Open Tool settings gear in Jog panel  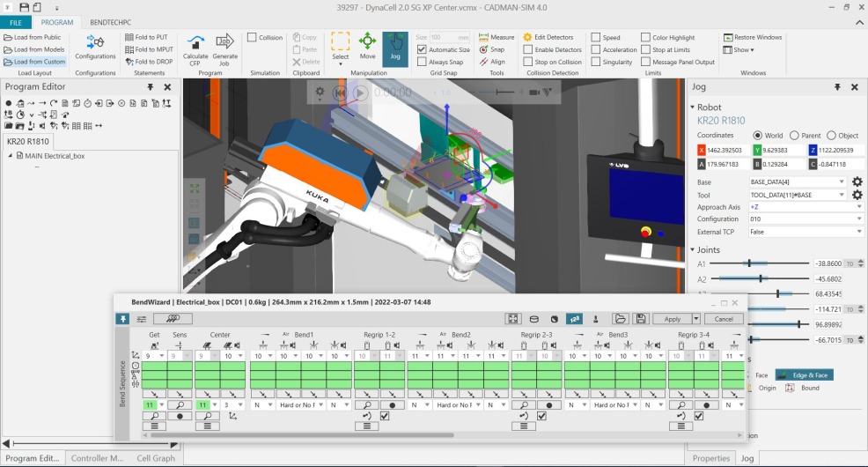click(x=857, y=195)
